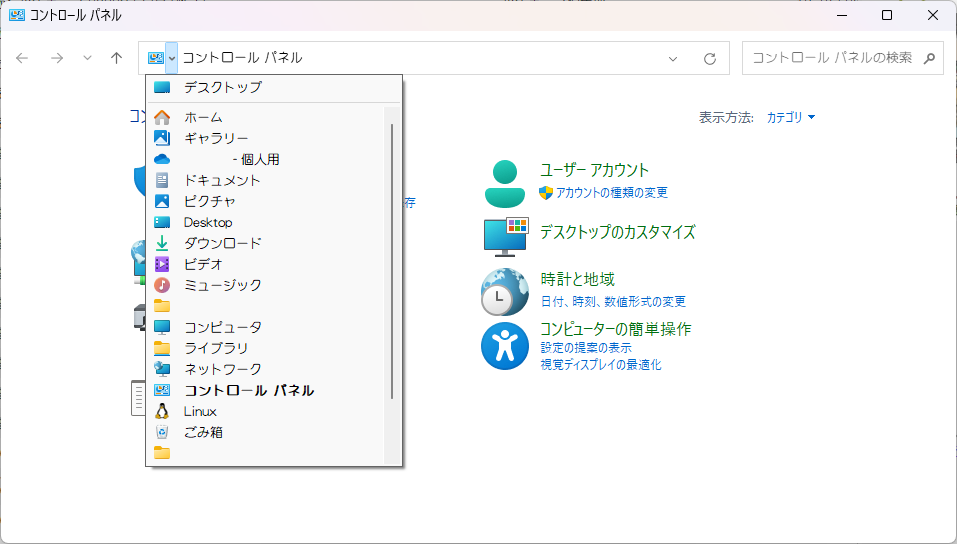
Task: Click the search magnifier icon
Action: (929, 58)
